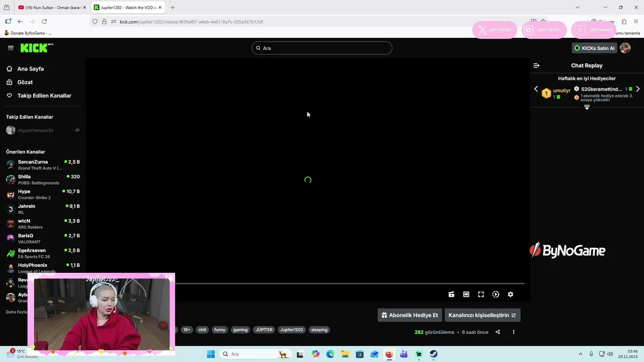Open Shilla PUBG channel

click(x=42, y=179)
